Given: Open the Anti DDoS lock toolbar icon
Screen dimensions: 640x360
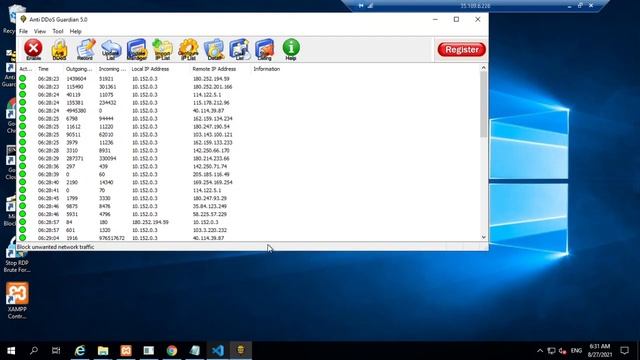Looking at the screenshot, I should (x=59, y=49).
